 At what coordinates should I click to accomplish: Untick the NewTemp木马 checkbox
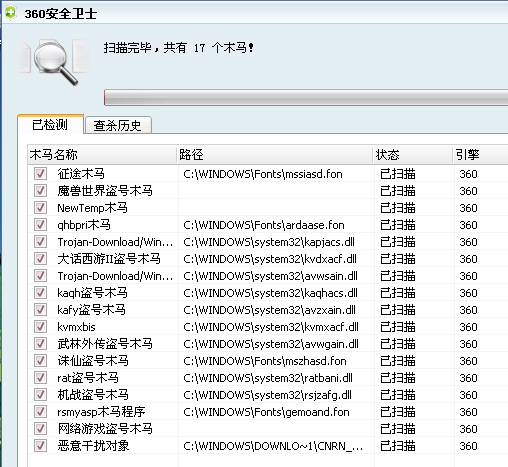click(40, 208)
